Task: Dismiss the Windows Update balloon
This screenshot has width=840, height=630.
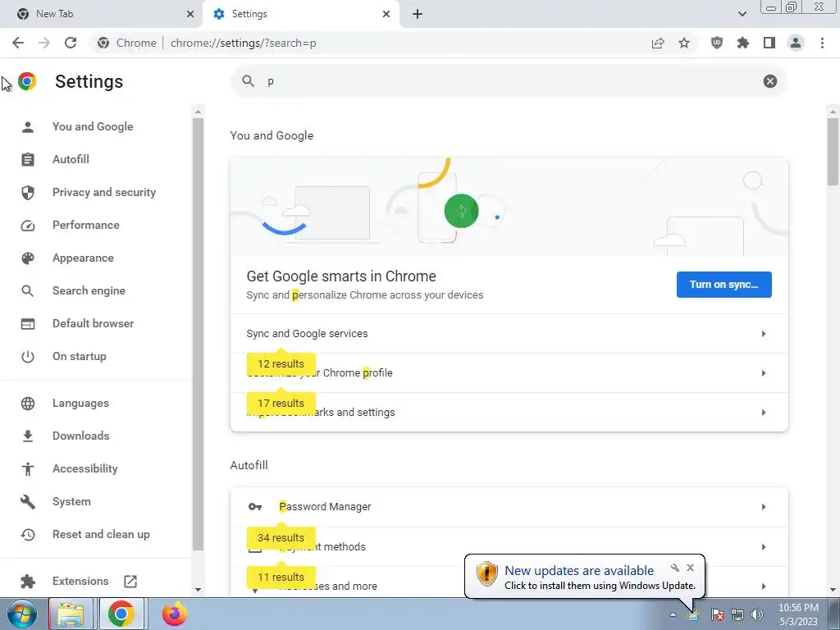Action: pos(690,568)
